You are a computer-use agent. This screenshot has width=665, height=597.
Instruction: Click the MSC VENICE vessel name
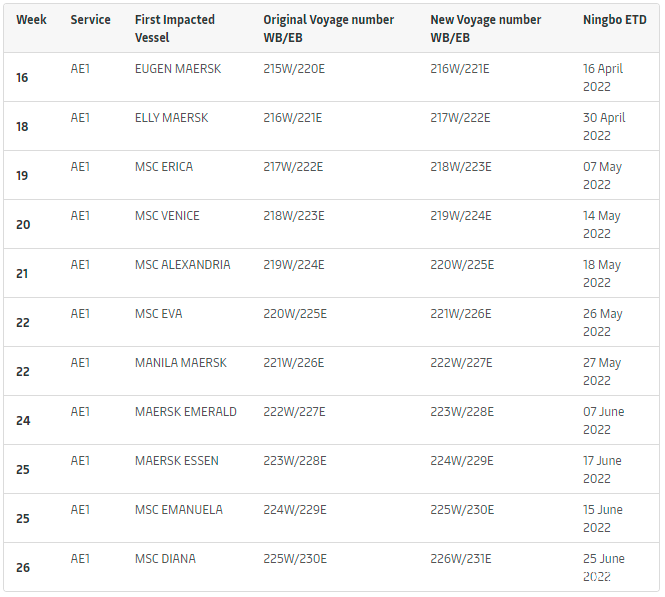167,216
